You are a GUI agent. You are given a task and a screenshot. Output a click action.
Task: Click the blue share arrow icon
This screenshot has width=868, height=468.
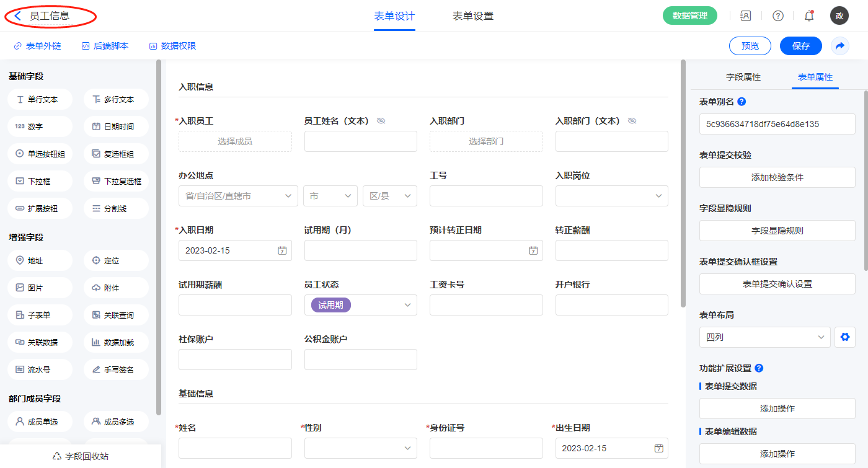[x=840, y=46]
